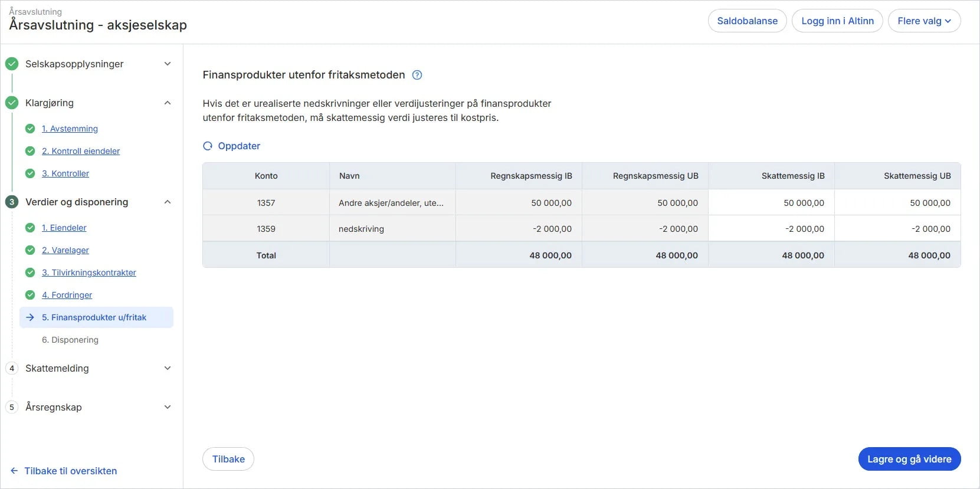Click the refresh icon next to Oppdater
Screen dimensions: 980x489
pyautogui.click(x=208, y=146)
